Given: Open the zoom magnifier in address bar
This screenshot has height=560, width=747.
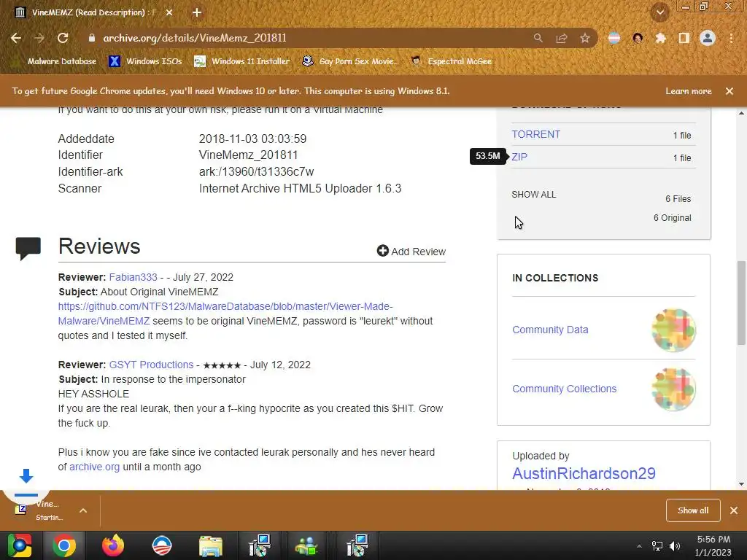Looking at the screenshot, I should tap(538, 38).
